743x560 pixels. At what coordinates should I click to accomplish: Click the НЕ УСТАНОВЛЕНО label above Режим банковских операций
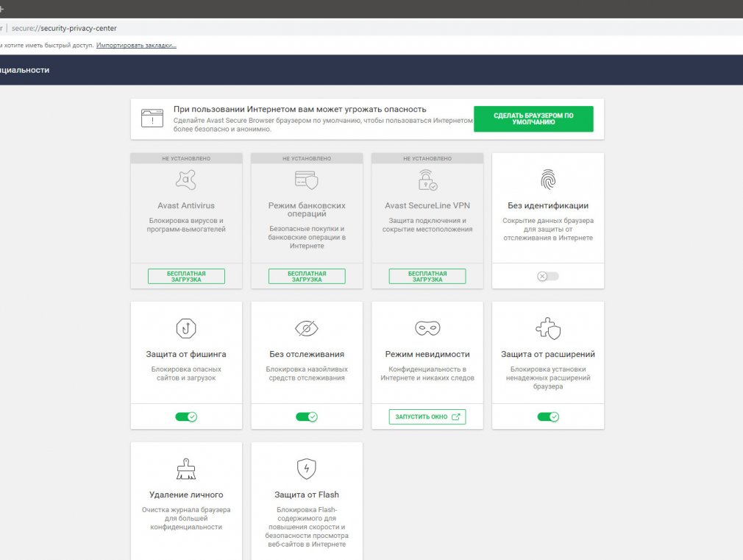307,158
